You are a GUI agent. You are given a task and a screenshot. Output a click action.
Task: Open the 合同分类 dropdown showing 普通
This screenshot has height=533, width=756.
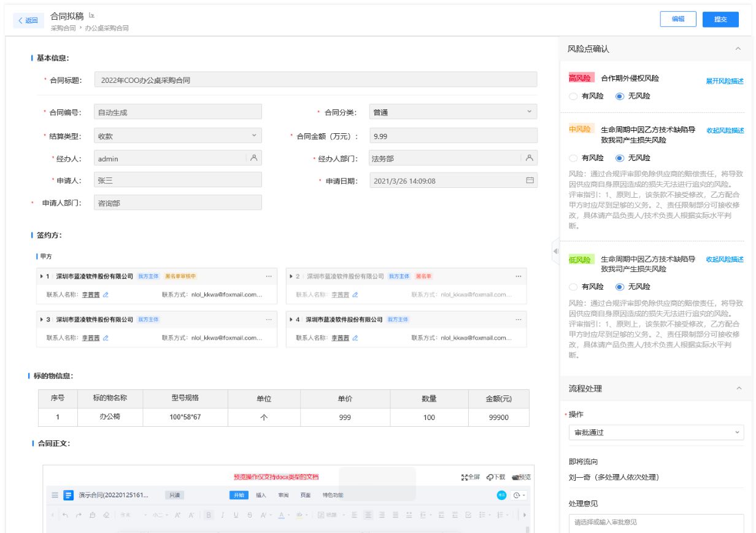[453, 112]
